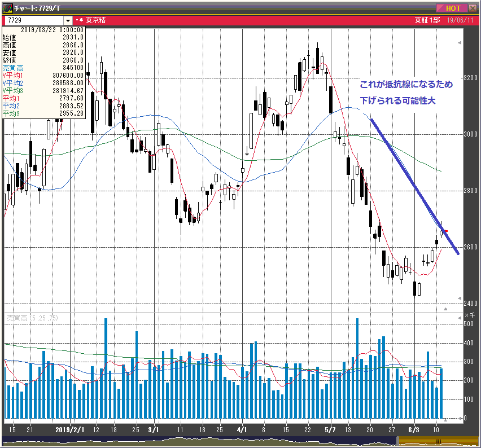Click the left-arrow marker at top of price axis

point(460,43)
